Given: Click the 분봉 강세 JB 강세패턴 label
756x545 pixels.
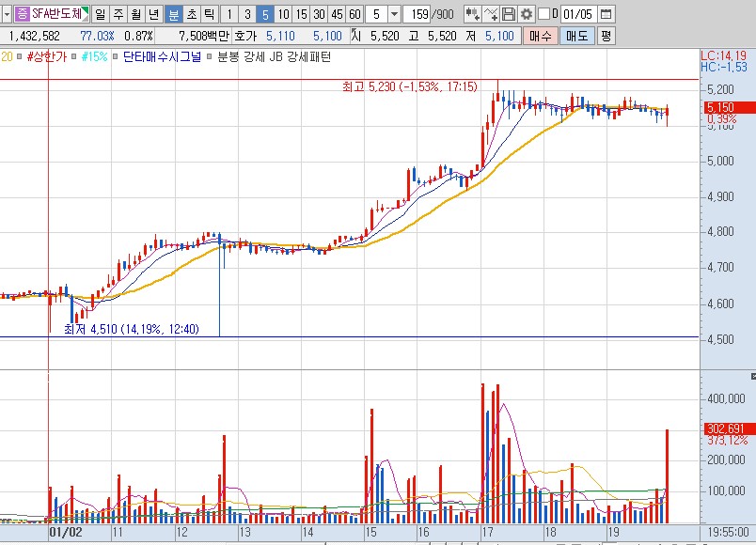Looking at the screenshot, I should pyautogui.click(x=275, y=57).
